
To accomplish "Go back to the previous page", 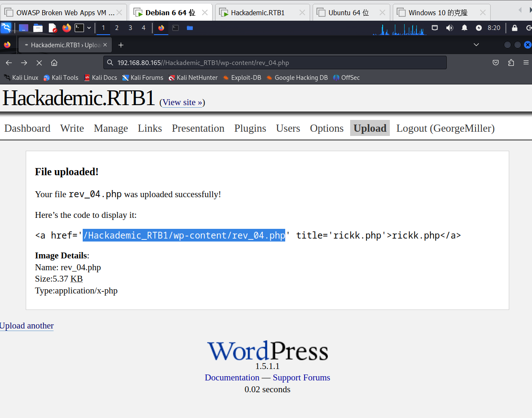I will click(x=9, y=62).
